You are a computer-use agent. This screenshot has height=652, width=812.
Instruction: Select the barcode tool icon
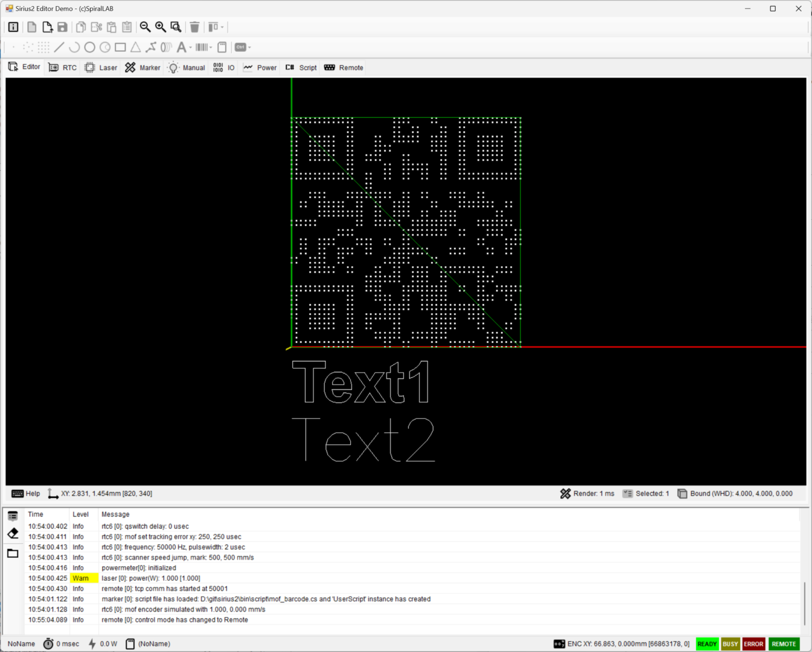tap(202, 47)
